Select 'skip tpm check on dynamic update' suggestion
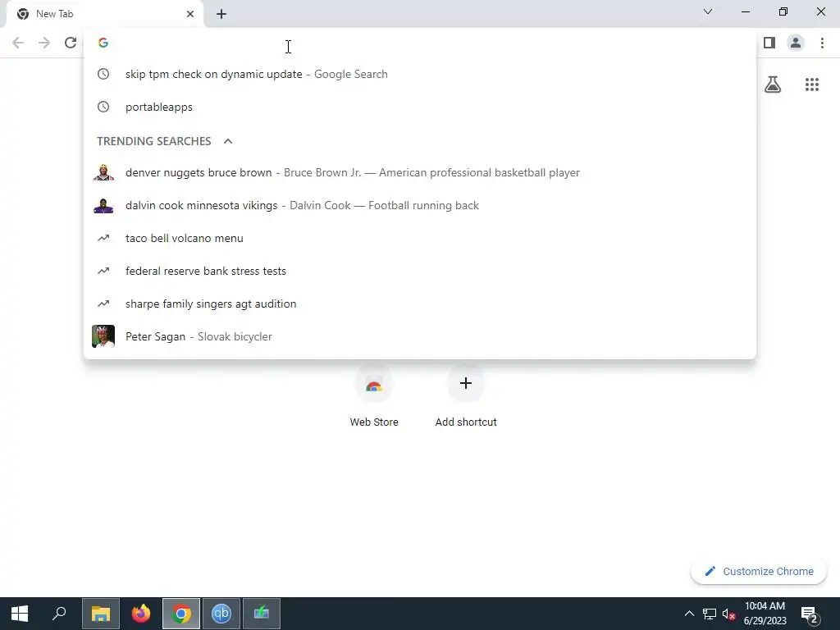 point(420,74)
